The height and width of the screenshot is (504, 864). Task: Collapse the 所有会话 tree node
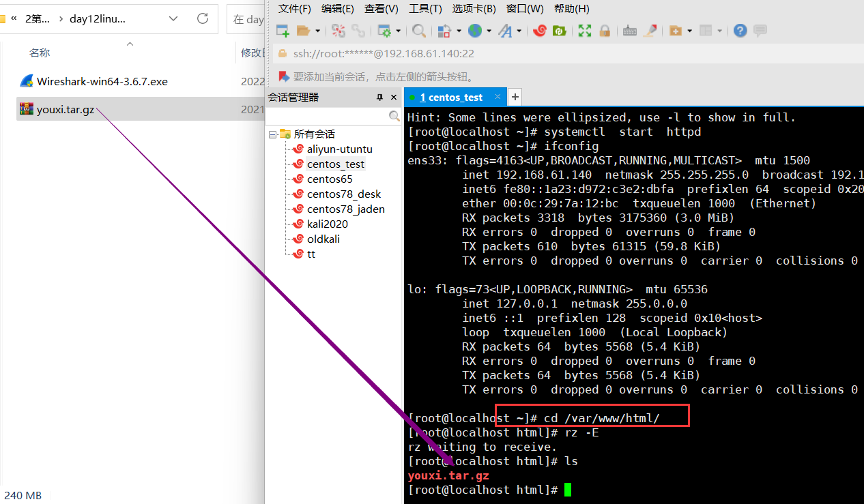(x=272, y=134)
